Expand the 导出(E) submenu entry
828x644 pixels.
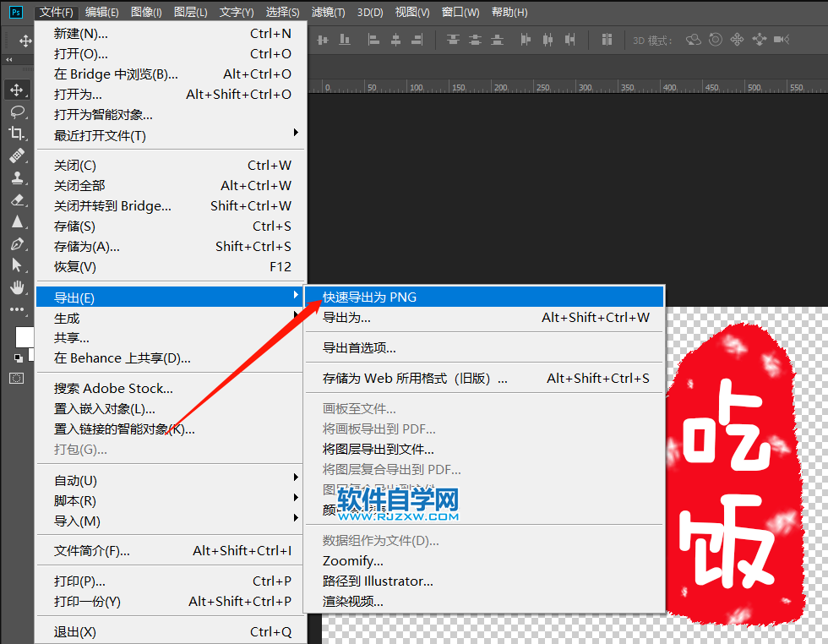tap(171, 297)
